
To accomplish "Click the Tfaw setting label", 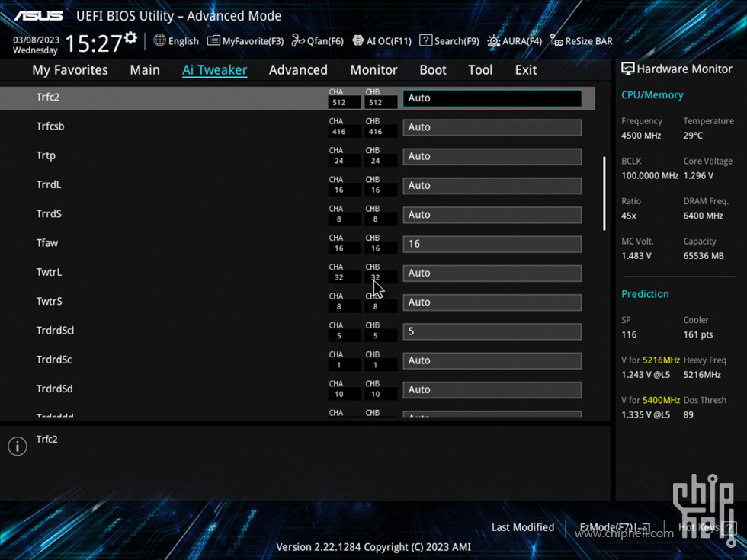I will coord(47,243).
